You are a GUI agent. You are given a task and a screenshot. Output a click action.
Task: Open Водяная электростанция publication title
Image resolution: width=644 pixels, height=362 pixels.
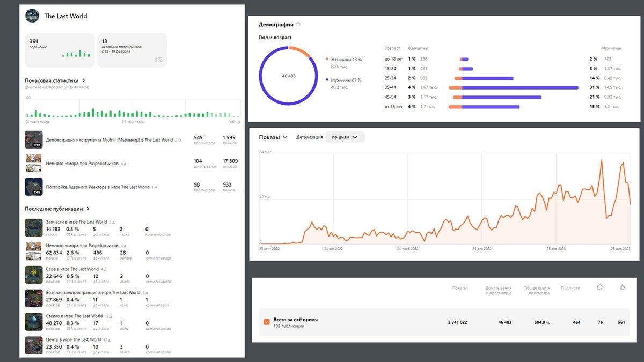[93, 292]
